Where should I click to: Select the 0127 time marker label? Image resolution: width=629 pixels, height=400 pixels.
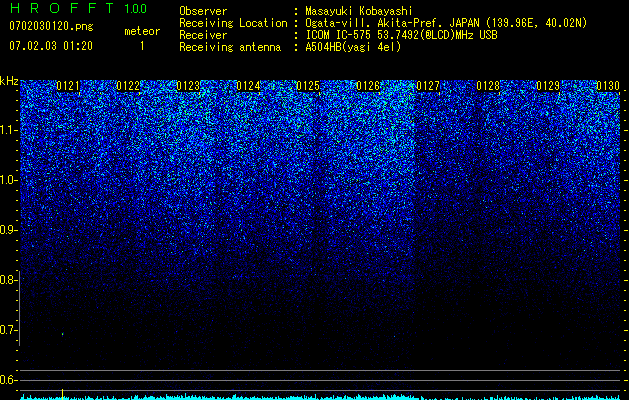(428, 86)
